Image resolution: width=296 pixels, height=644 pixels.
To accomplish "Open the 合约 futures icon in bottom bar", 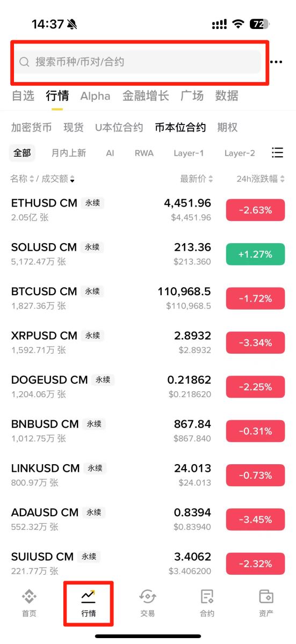I will tap(207, 603).
